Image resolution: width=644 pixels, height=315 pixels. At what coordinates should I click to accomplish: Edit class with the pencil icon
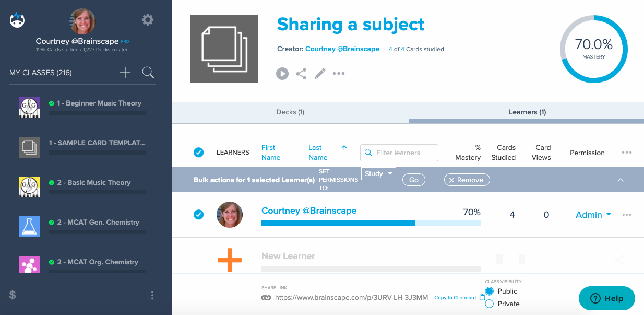[320, 74]
